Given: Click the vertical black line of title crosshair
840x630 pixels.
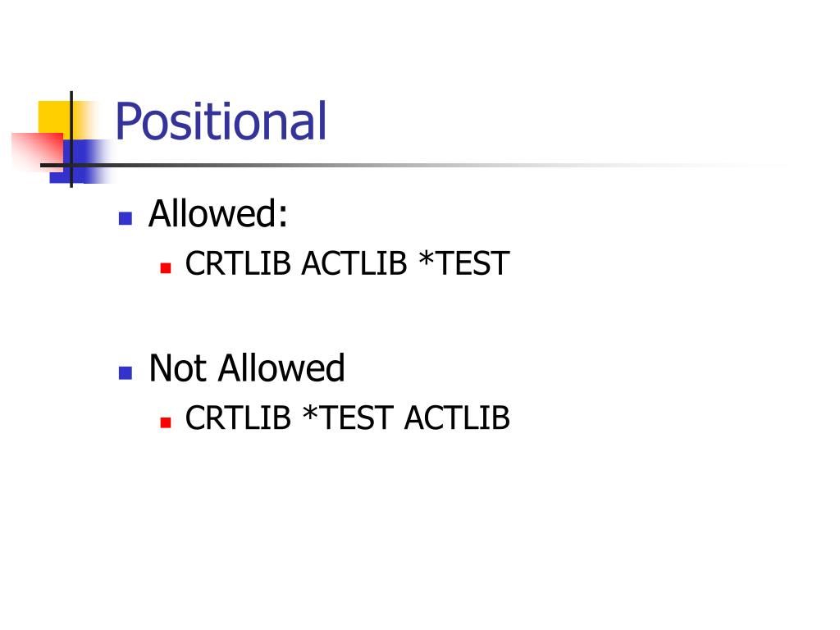Looking at the screenshot, I should pos(71,139).
